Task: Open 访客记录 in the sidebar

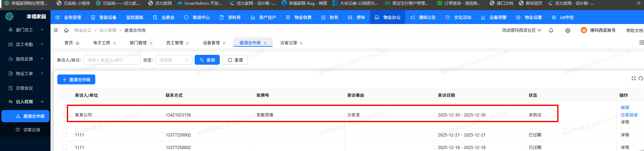Action: [x=32, y=130]
